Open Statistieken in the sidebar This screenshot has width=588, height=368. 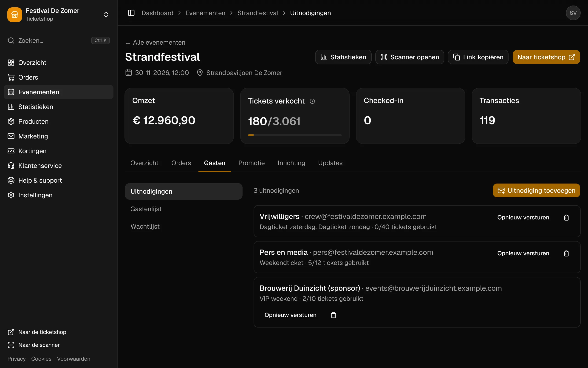[59, 107]
